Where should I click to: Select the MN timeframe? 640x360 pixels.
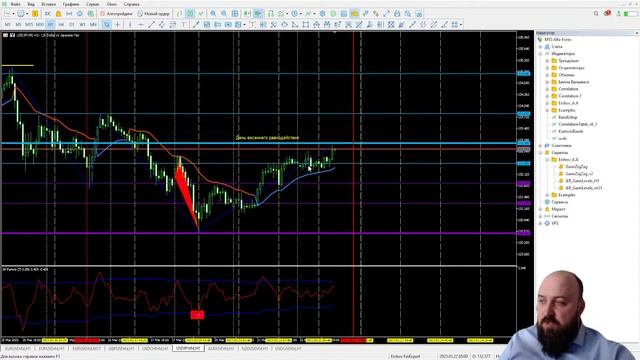tap(93, 24)
